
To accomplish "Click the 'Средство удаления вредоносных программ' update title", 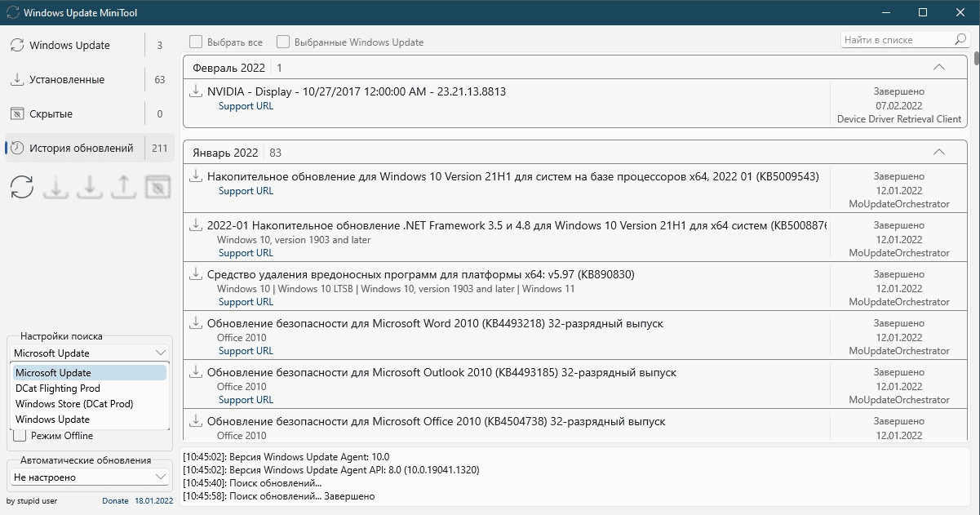I will 421,274.
